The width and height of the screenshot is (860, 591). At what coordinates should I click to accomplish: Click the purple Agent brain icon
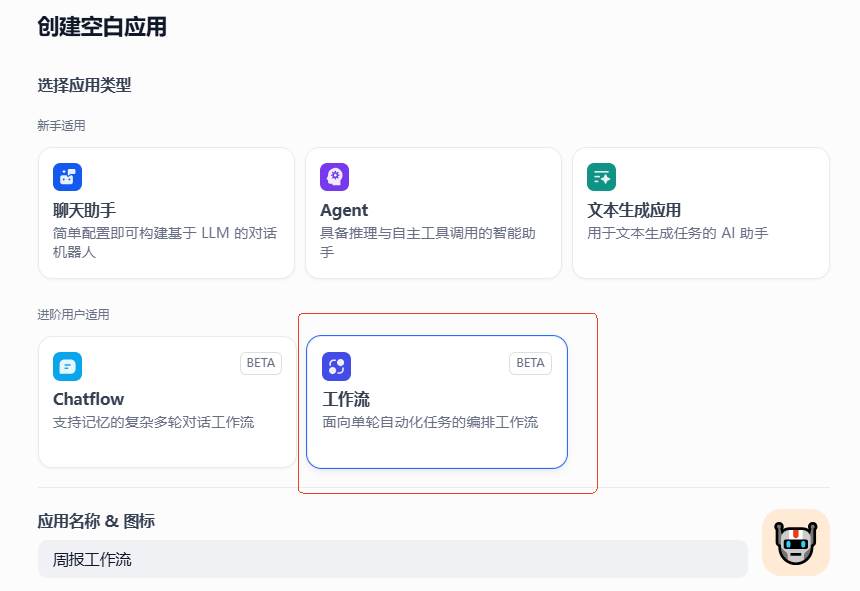(x=334, y=177)
